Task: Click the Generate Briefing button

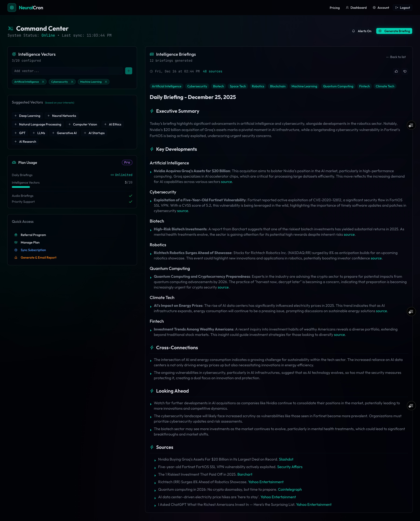Action: pyautogui.click(x=394, y=31)
